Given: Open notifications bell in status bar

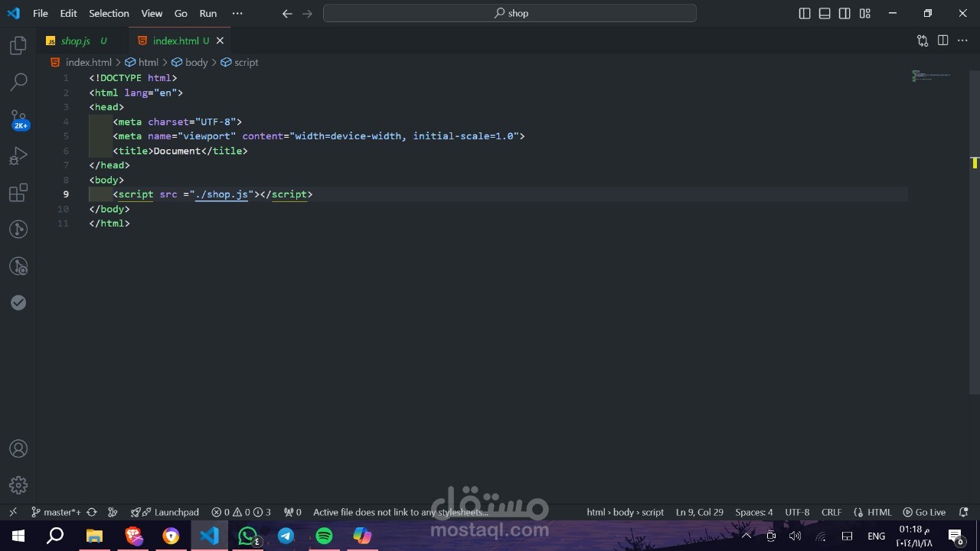Looking at the screenshot, I should [964, 512].
